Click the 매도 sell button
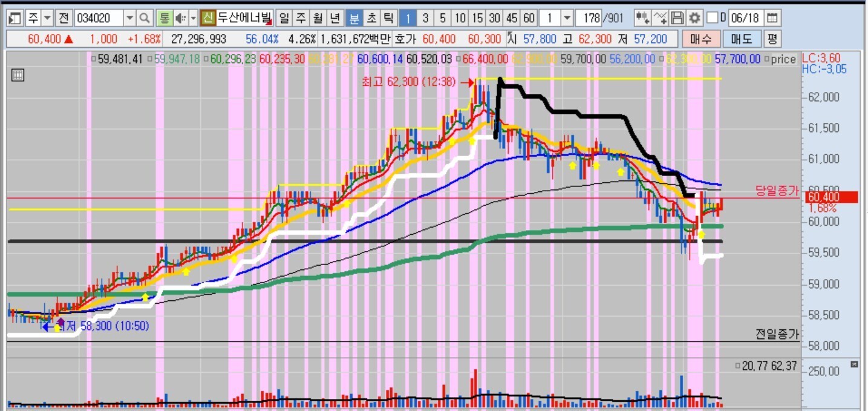 tap(742, 39)
